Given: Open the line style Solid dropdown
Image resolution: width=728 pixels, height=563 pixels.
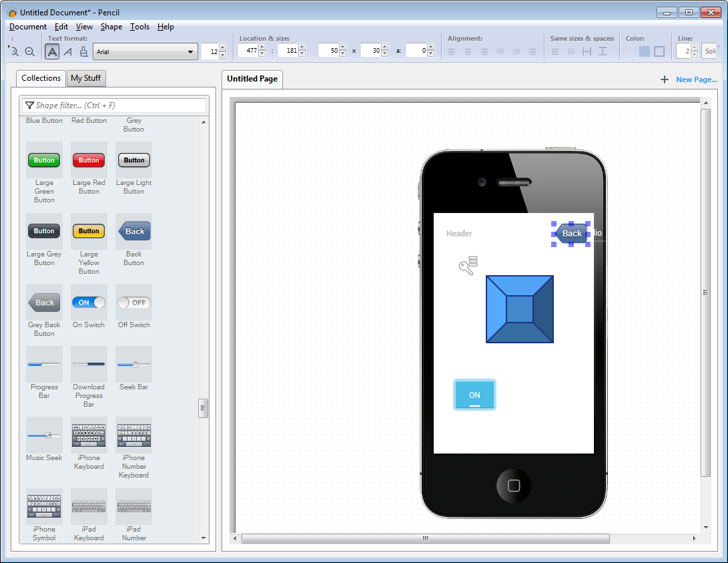Looking at the screenshot, I should (x=709, y=51).
